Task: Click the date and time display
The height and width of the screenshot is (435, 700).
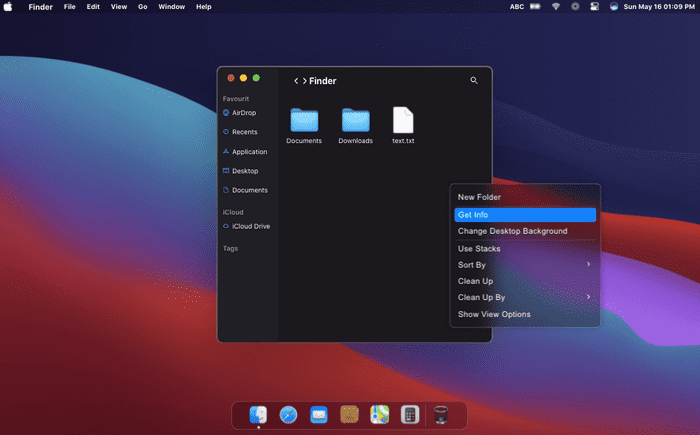Action: (x=659, y=7)
